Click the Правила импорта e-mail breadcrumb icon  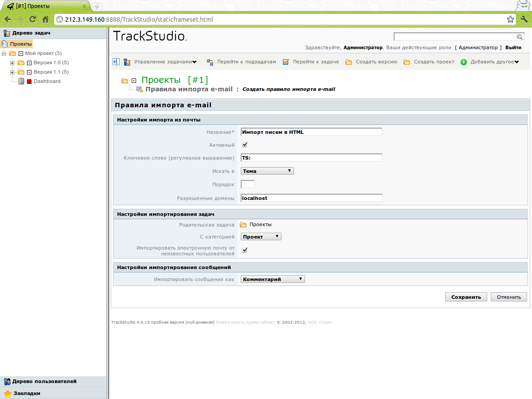[x=139, y=89]
